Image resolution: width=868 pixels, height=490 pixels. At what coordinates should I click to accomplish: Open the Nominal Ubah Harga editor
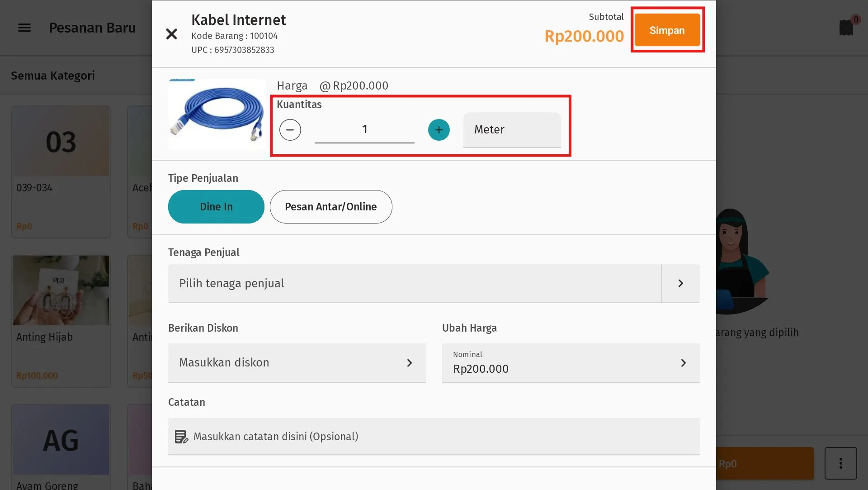(571, 363)
